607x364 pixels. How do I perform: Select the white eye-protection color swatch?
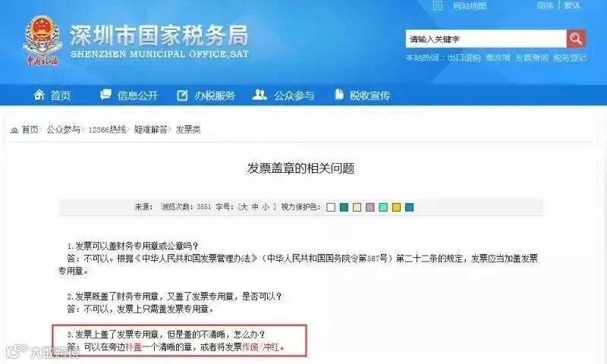click(331, 207)
